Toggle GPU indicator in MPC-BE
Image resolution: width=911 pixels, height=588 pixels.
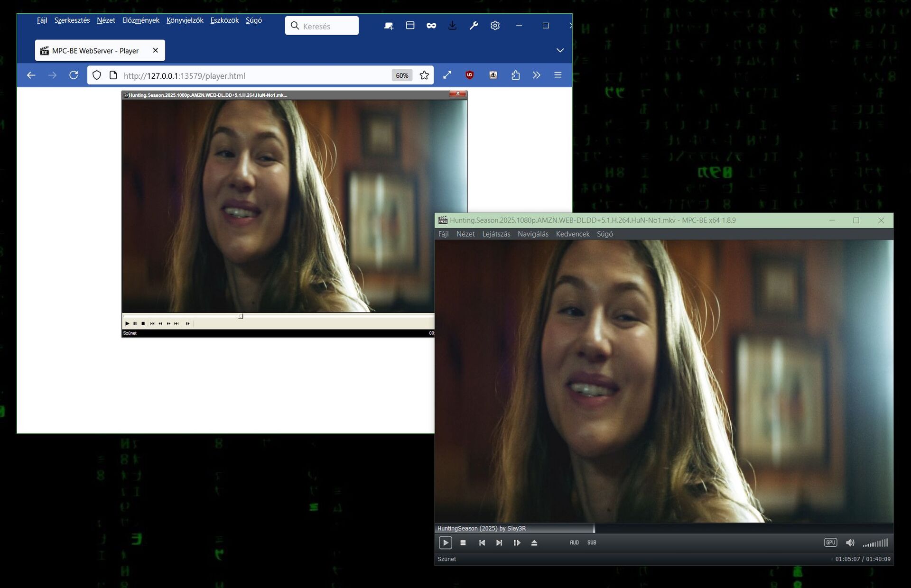[830, 542]
